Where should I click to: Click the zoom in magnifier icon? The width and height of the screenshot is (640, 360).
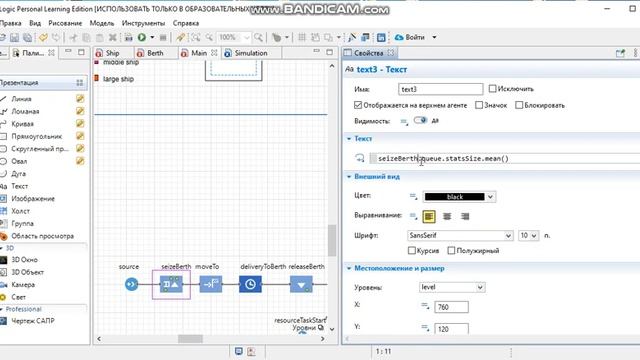coord(258,38)
